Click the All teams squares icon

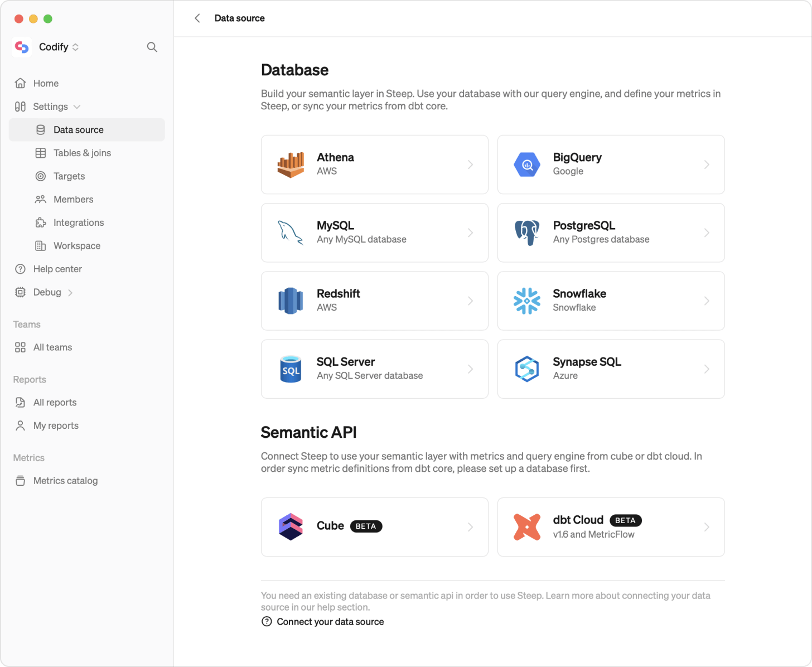(21, 347)
